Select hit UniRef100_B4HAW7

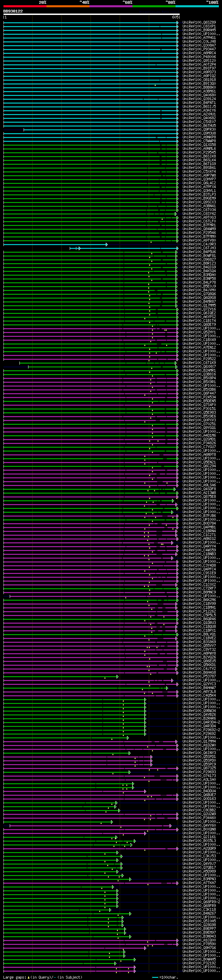[x=199, y=687]
